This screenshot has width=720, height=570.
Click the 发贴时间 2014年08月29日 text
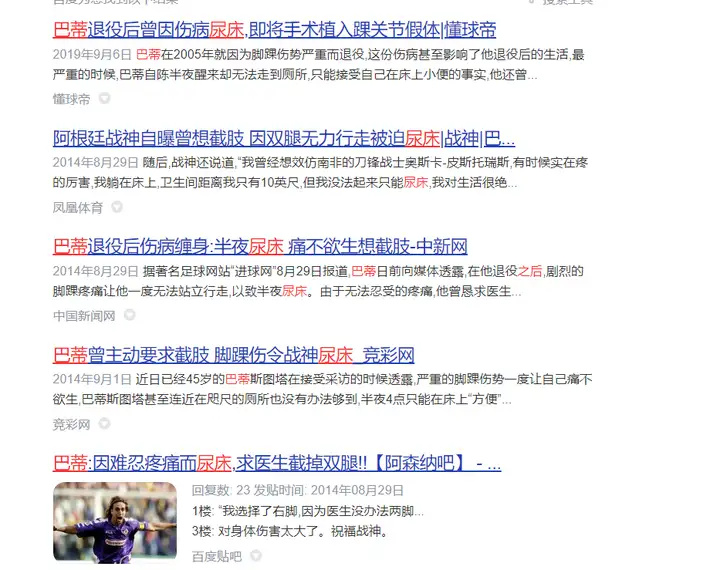pyautogui.click(x=329, y=491)
